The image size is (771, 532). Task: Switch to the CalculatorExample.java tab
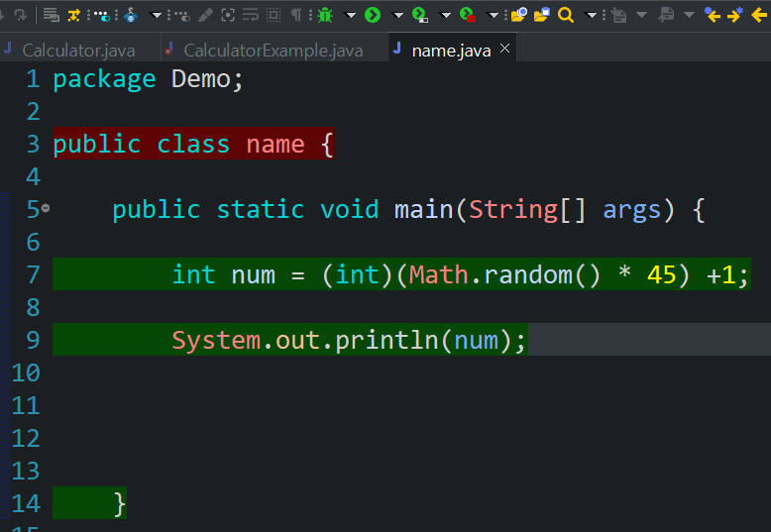click(x=274, y=51)
